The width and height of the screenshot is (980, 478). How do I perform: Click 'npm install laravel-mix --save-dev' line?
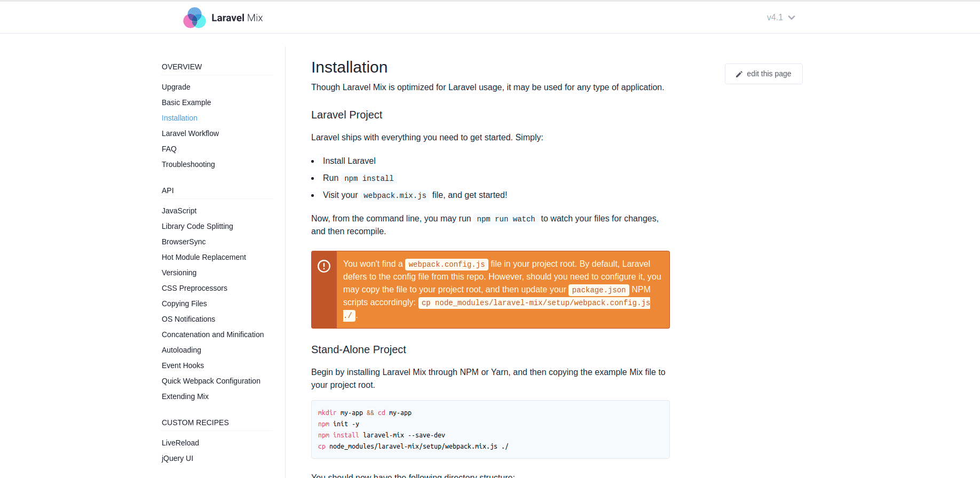[x=382, y=435]
